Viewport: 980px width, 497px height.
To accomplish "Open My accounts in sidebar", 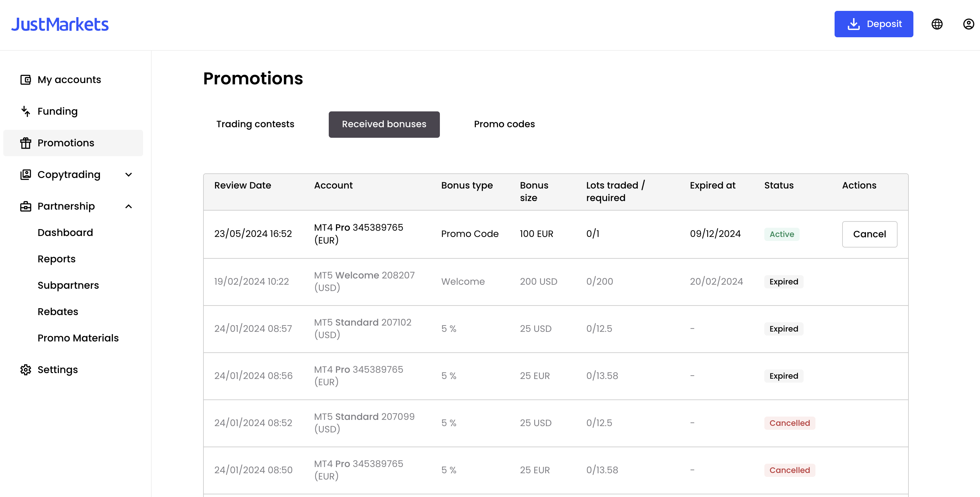I will tap(73, 79).
